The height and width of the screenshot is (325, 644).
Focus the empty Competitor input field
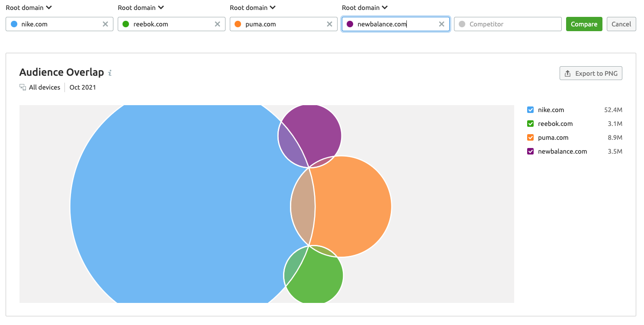pyautogui.click(x=508, y=24)
